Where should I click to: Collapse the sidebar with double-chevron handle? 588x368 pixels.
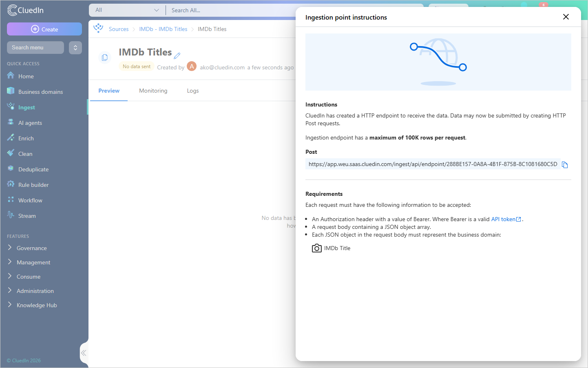(84, 353)
